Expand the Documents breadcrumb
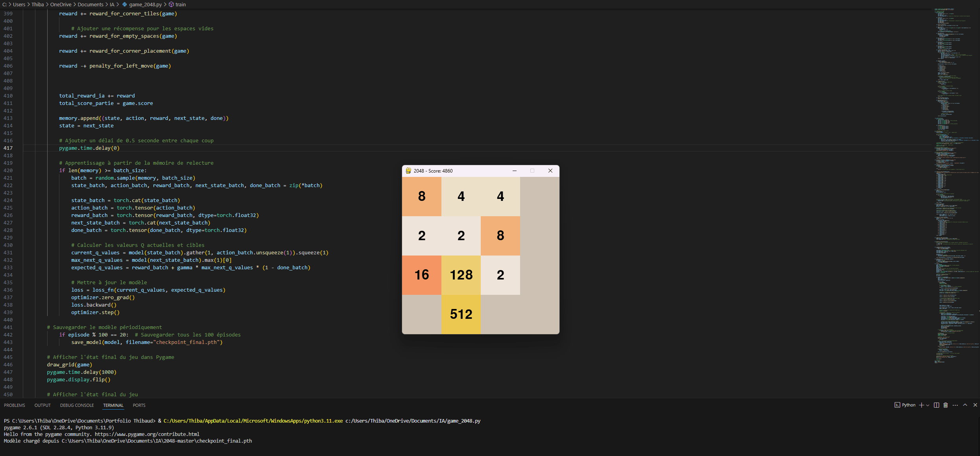 [x=90, y=4]
